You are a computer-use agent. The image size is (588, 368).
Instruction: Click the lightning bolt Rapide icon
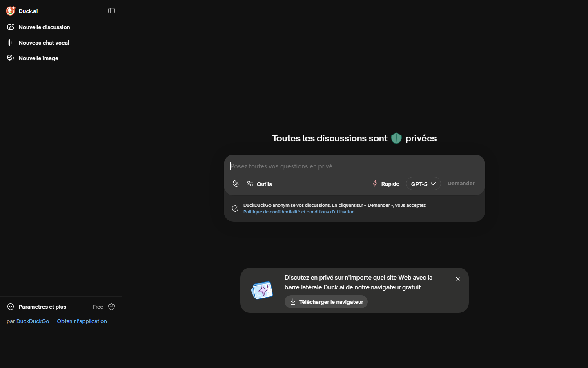[375, 184]
